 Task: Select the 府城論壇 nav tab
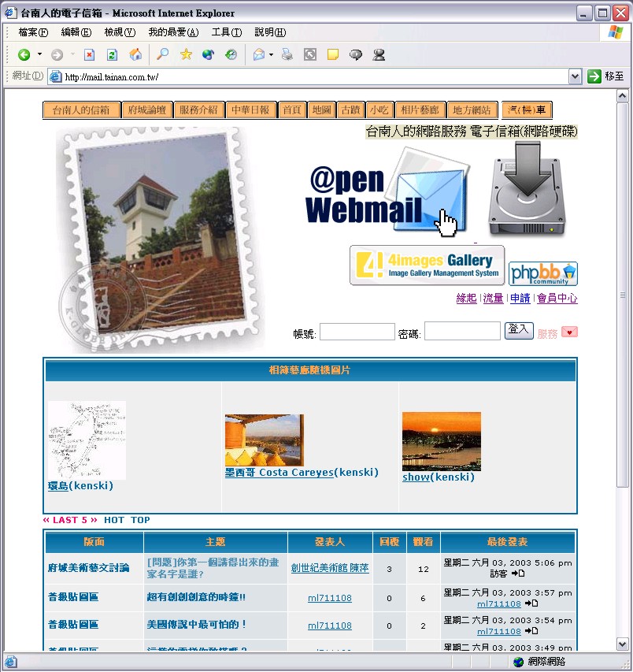pyautogui.click(x=147, y=110)
